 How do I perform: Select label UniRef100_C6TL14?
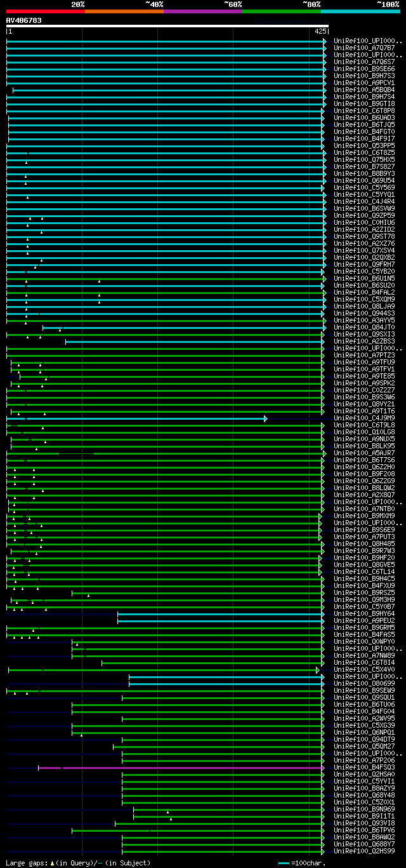pyautogui.click(x=364, y=572)
